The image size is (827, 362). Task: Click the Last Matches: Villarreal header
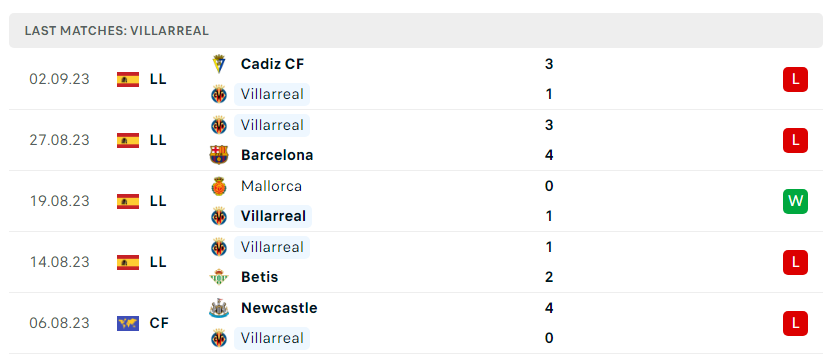[x=117, y=31]
